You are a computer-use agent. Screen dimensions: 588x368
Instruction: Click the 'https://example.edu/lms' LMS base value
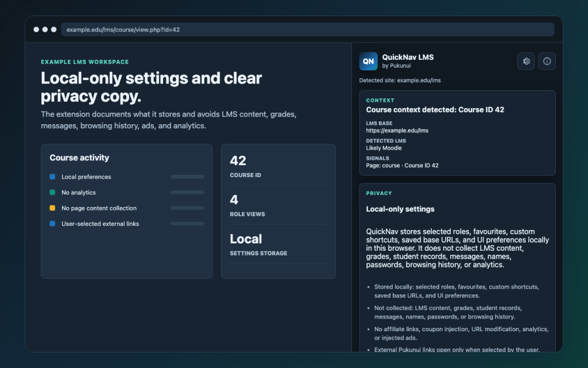pos(397,131)
